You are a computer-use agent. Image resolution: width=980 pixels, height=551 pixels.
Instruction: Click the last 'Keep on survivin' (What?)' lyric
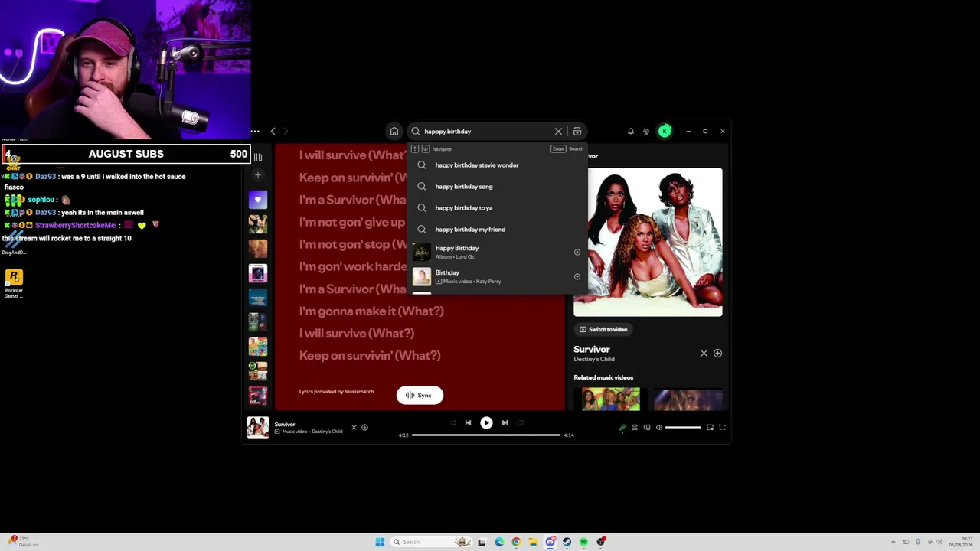pos(370,356)
